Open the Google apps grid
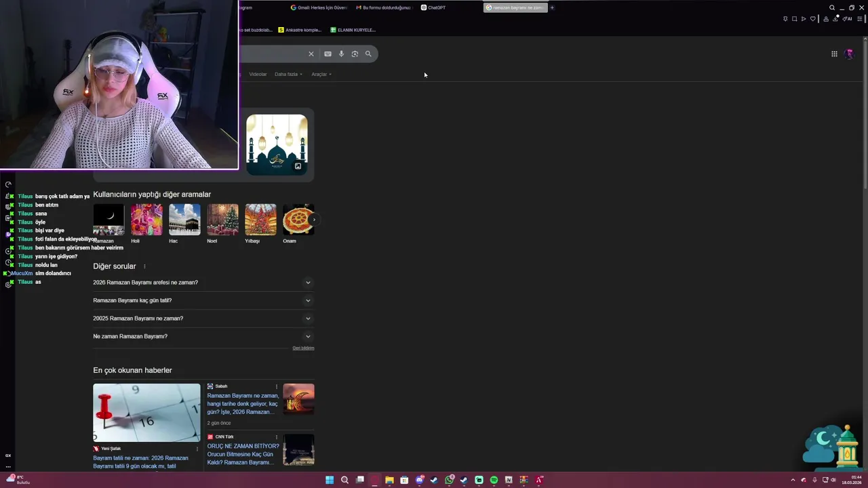This screenshot has height=488, width=868. (x=834, y=54)
